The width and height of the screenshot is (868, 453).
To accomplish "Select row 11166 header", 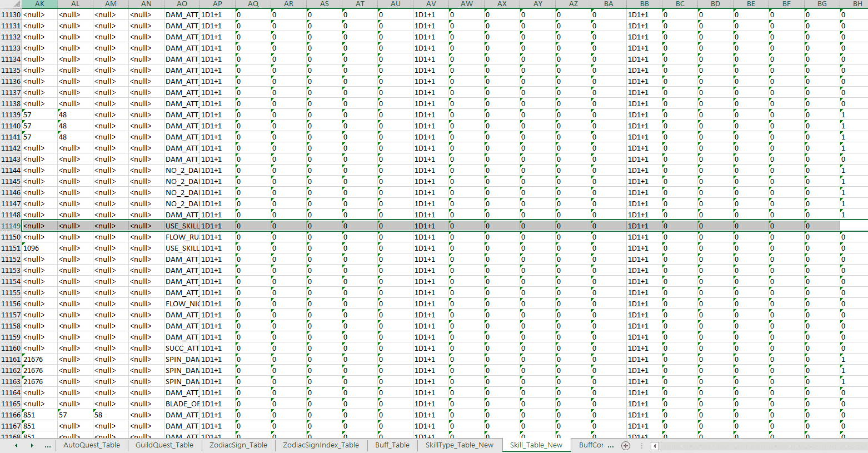I will click(11, 415).
